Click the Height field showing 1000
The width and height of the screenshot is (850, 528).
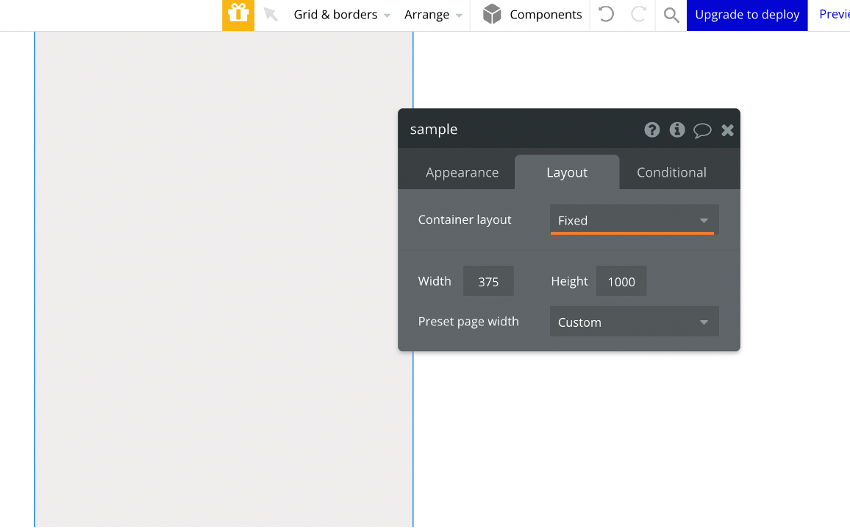(621, 281)
